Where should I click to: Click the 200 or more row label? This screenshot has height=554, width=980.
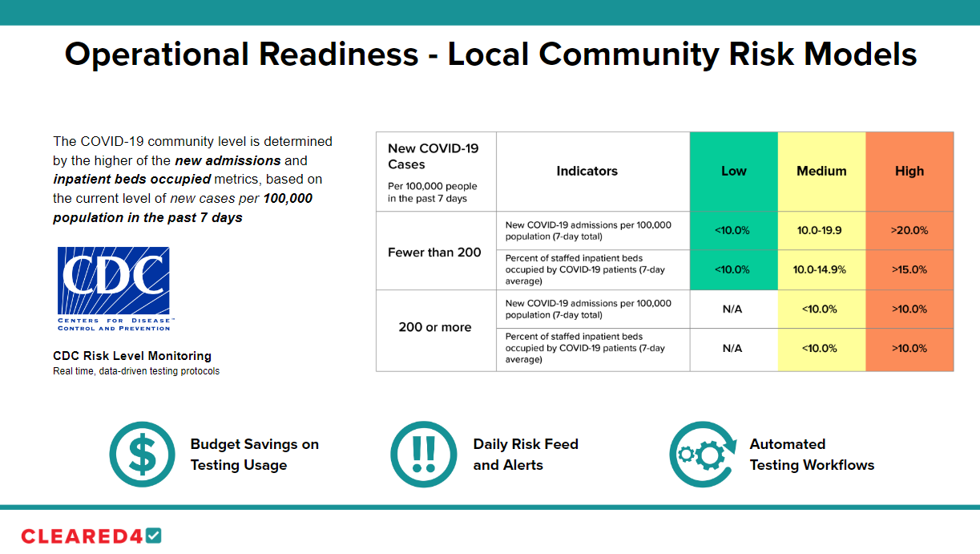click(x=434, y=327)
